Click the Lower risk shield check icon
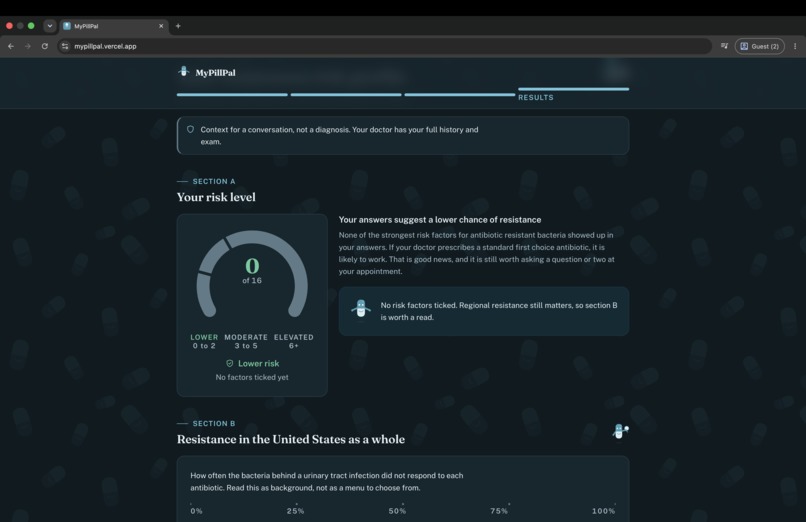Screen dimensions: 806x522 click(230, 363)
